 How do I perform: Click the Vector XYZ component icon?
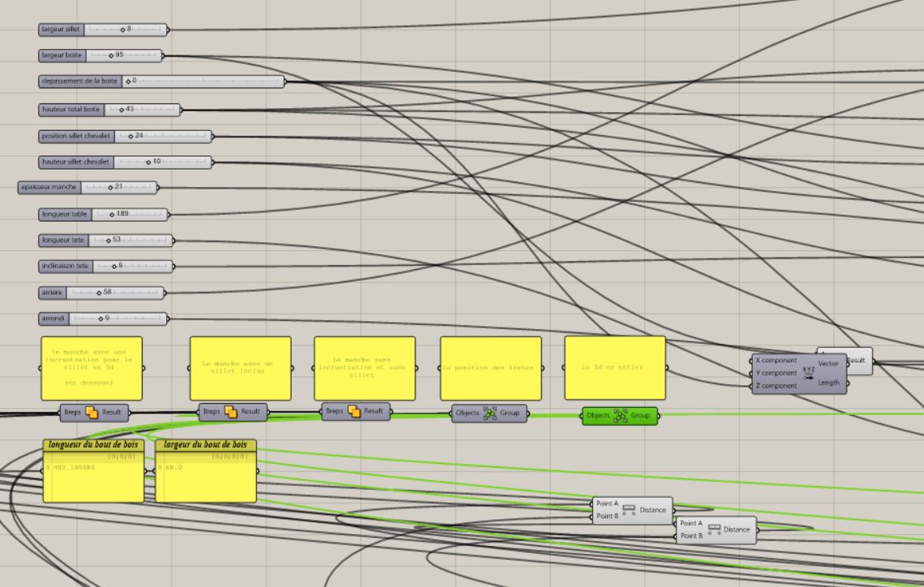(808, 372)
